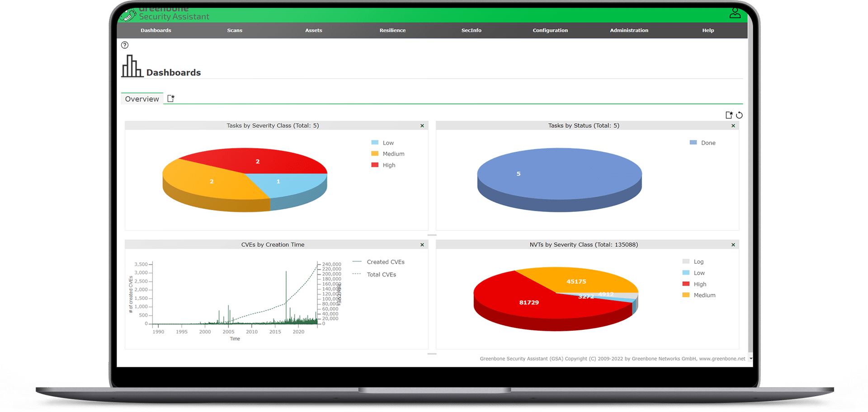Open the Administration menu
868x412 pixels.
pos(629,30)
